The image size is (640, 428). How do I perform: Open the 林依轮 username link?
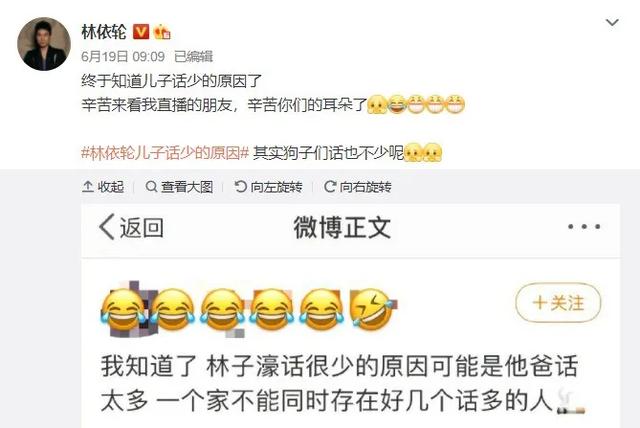pos(104,32)
